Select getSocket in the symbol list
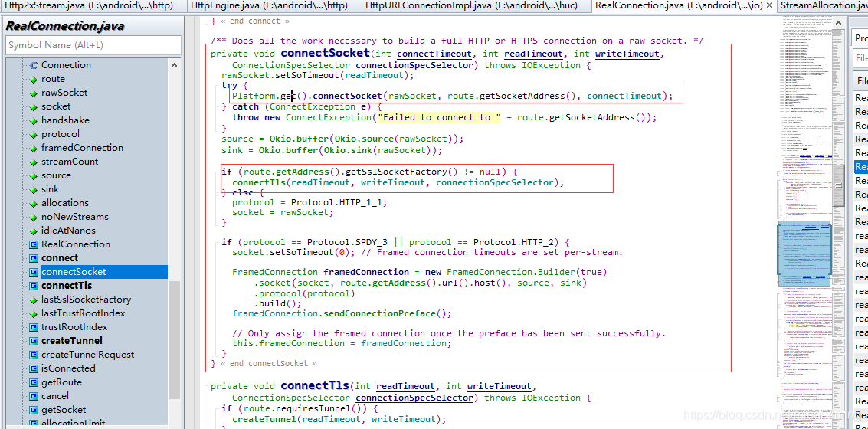 click(64, 410)
